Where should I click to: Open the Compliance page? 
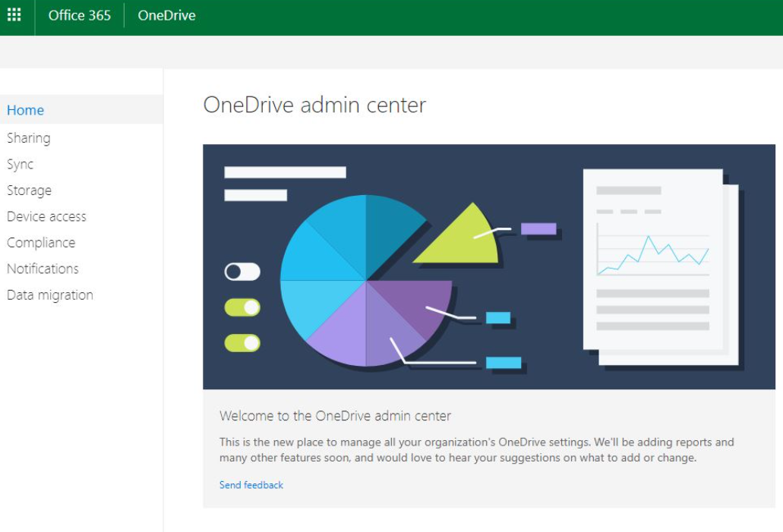41,243
